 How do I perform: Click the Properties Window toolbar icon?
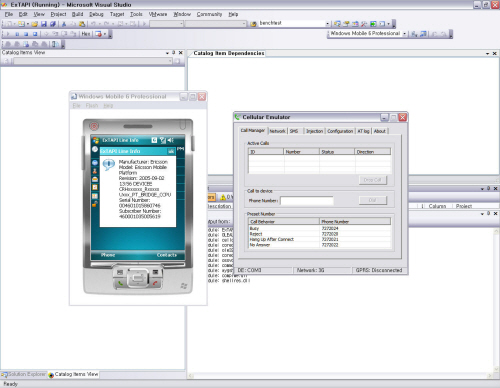coord(346,24)
